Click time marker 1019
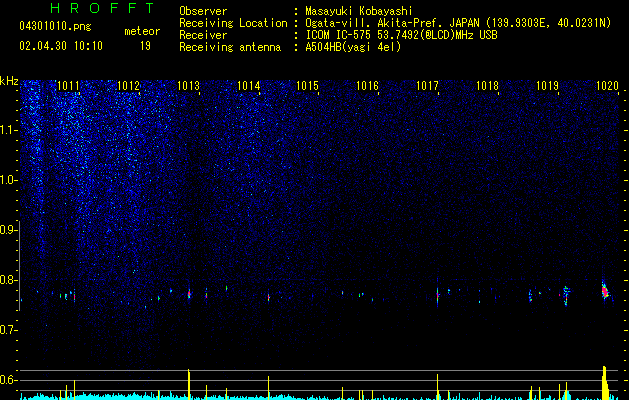The width and height of the screenshot is (629, 400). pyautogui.click(x=548, y=85)
